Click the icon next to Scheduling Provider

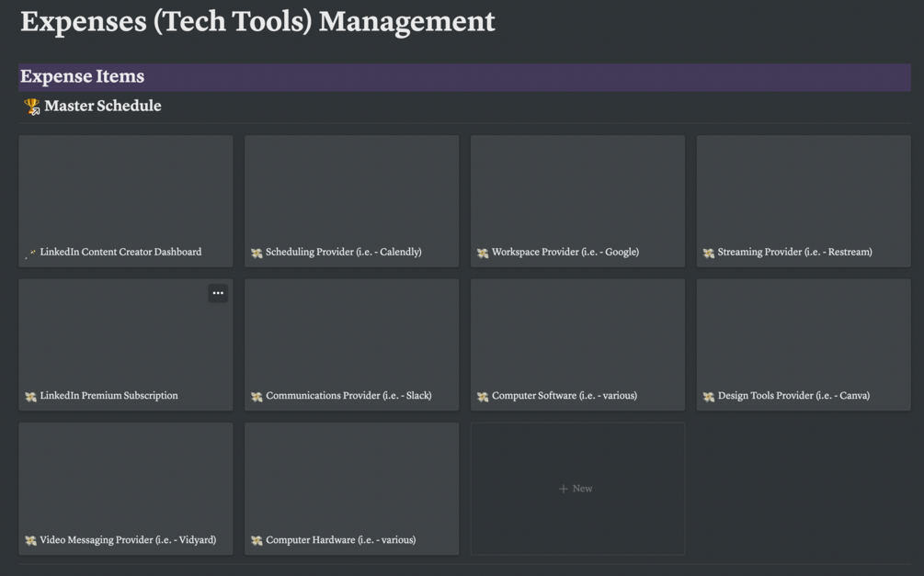(257, 253)
